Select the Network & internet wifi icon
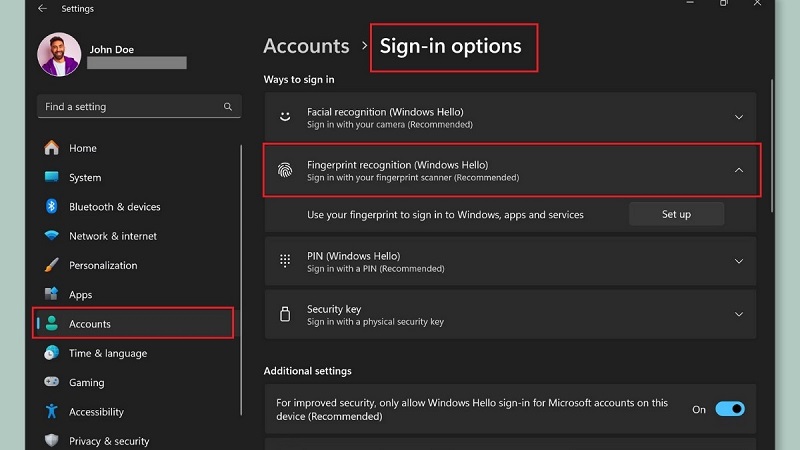This screenshot has height=450, width=800. [x=52, y=236]
